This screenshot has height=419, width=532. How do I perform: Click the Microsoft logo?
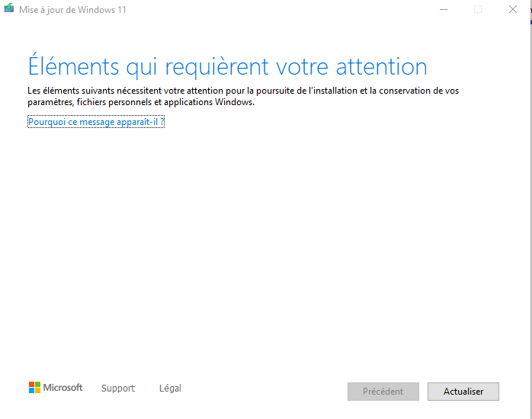coord(56,388)
